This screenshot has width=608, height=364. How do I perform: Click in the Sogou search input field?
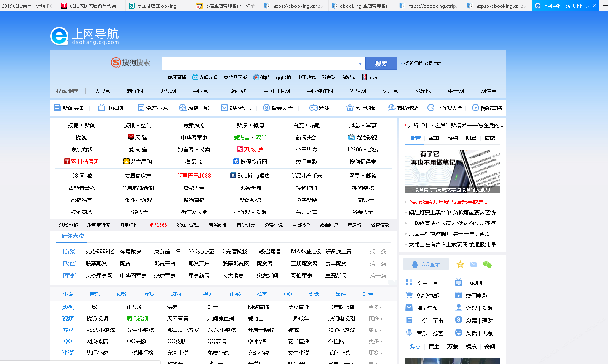click(x=260, y=63)
